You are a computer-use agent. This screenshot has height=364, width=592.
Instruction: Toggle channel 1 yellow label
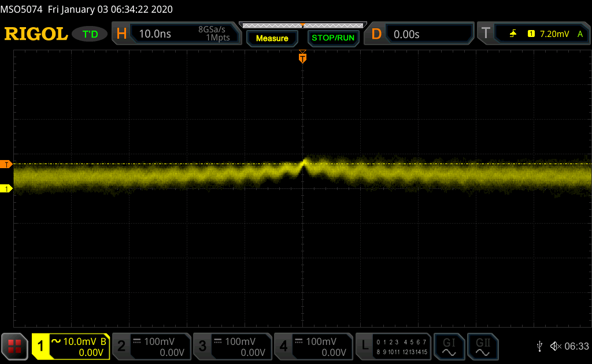click(40, 346)
